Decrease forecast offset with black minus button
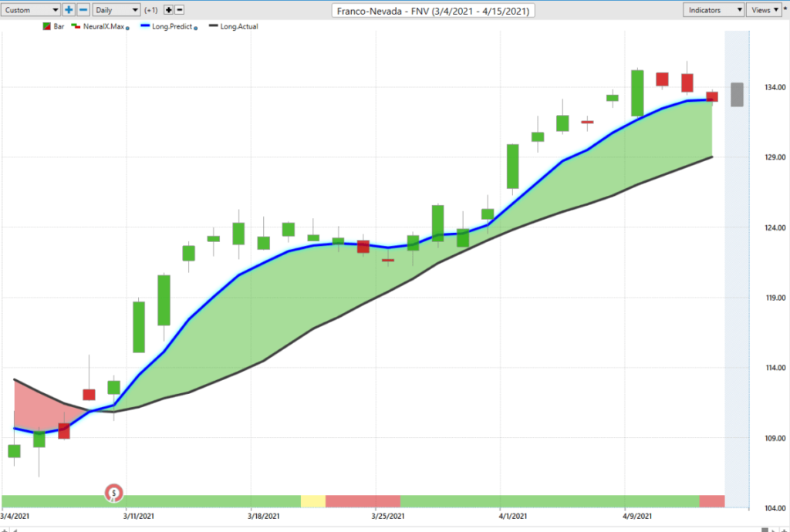This screenshot has width=790, height=532. 179,10
